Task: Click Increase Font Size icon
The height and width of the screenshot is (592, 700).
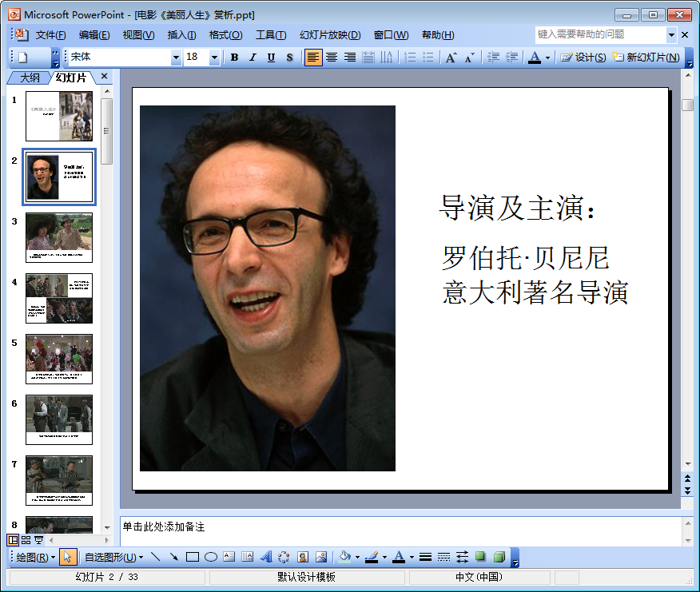Action: (x=451, y=58)
